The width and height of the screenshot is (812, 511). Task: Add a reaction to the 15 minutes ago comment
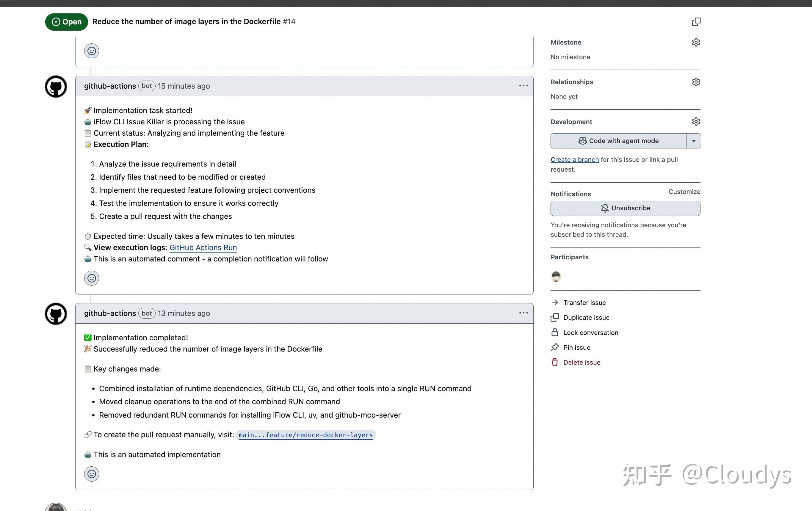click(x=91, y=278)
